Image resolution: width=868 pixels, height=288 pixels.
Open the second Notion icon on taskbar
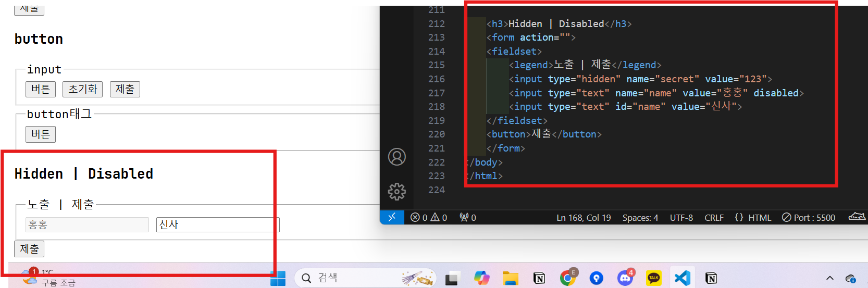711,279
